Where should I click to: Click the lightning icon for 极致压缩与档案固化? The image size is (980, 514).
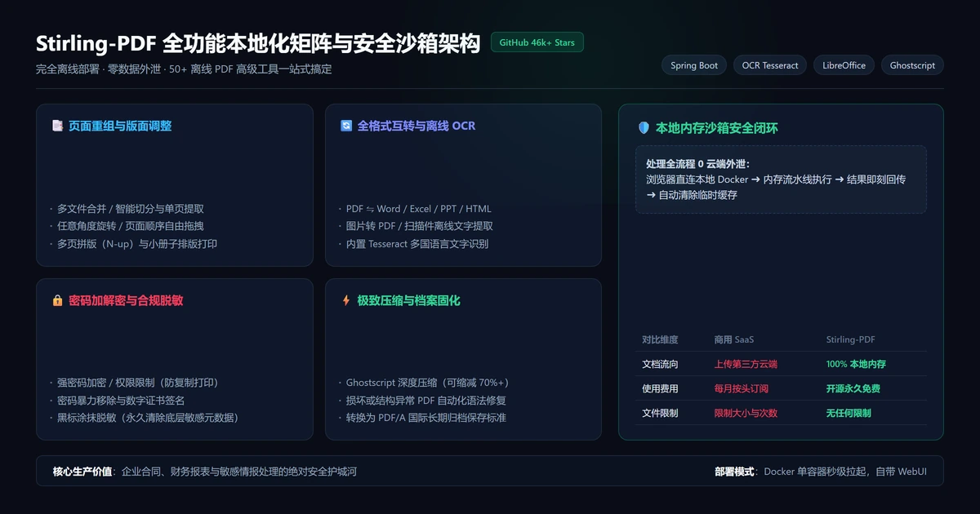[346, 300]
